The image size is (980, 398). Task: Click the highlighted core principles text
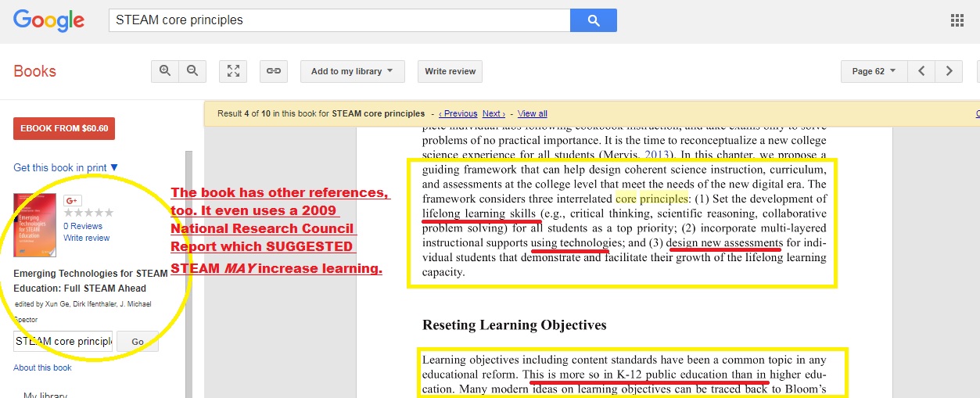click(652, 199)
